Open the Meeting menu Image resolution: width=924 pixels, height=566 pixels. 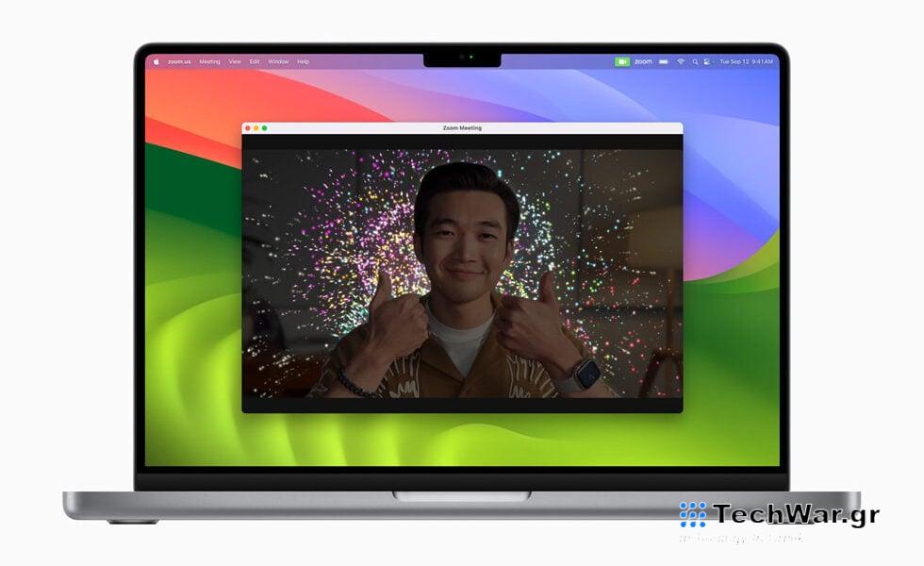coord(209,61)
